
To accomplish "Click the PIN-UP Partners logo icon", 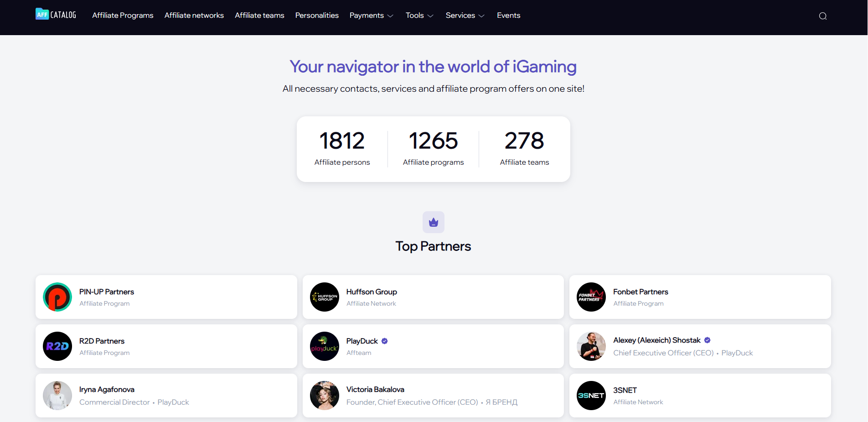I will click(57, 297).
